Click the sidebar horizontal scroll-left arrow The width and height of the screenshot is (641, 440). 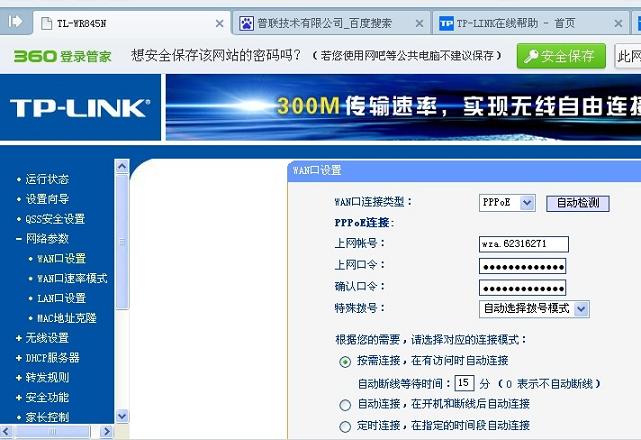[6, 431]
